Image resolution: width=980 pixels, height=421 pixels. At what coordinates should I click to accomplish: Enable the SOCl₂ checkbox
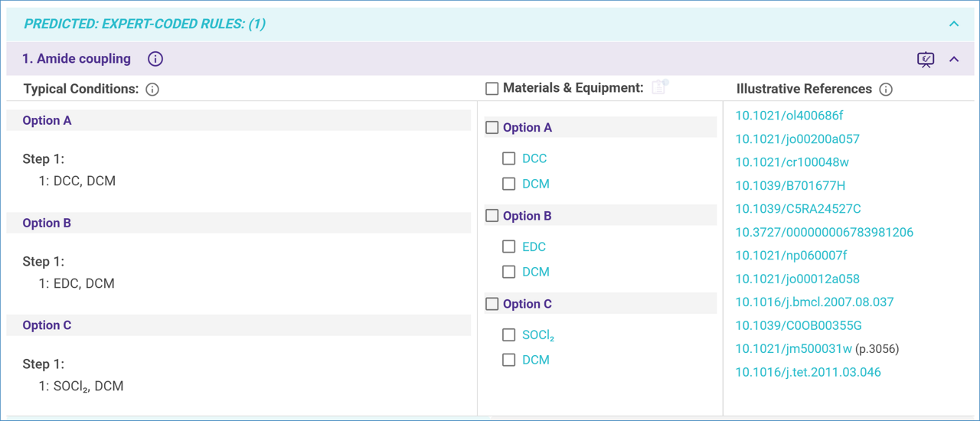click(x=508, y=335)
